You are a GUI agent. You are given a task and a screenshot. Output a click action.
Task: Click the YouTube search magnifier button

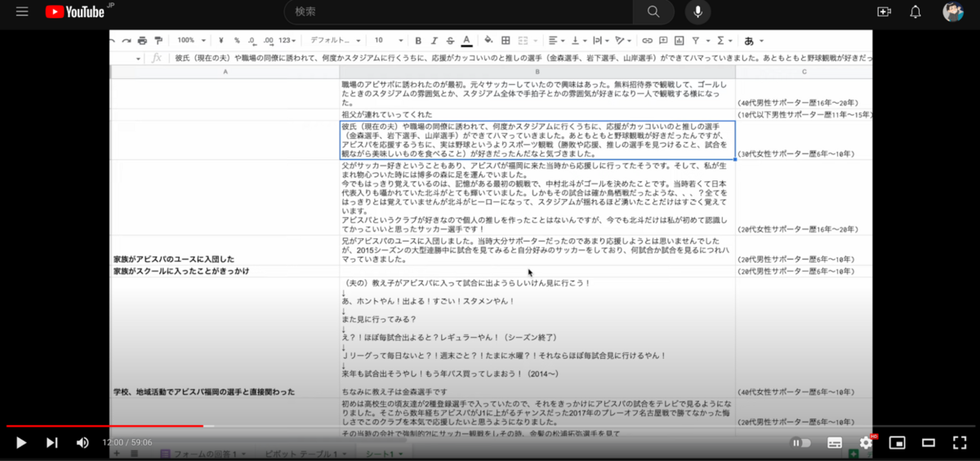653,11
